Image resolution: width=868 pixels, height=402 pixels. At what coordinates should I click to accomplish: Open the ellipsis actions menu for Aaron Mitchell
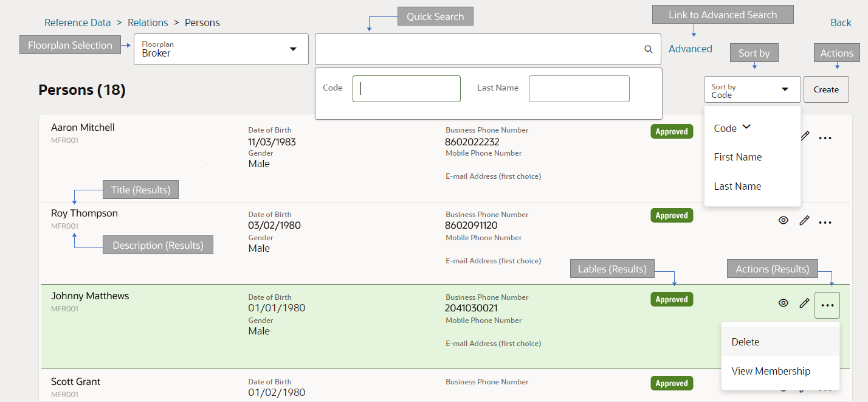[825, 137]
